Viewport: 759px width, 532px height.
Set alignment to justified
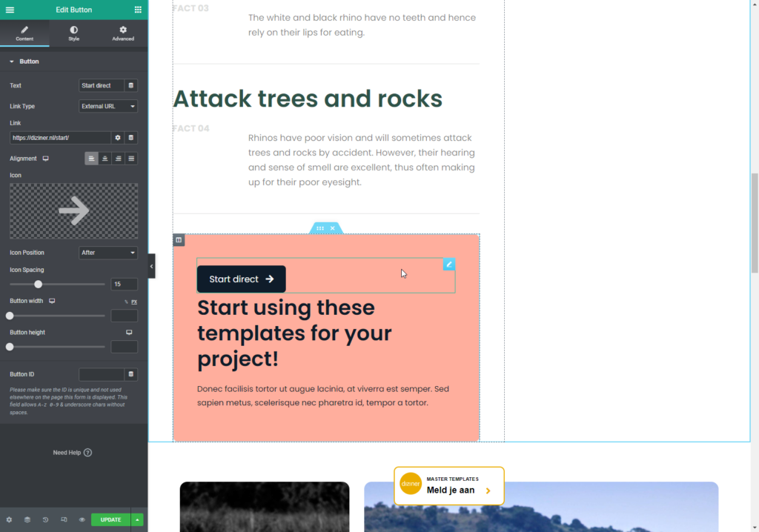(x=131, y=159)
